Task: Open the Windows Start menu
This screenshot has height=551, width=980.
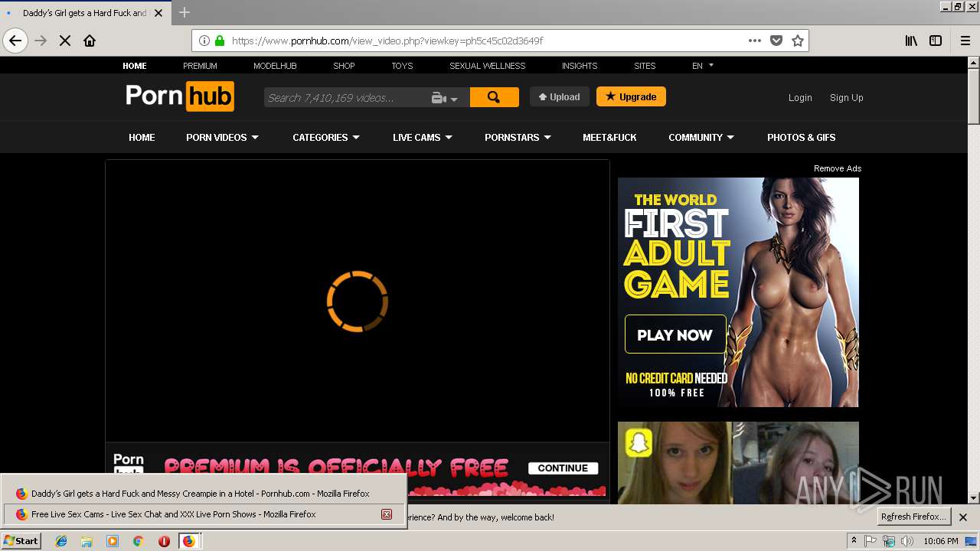Action: (21, 541)
